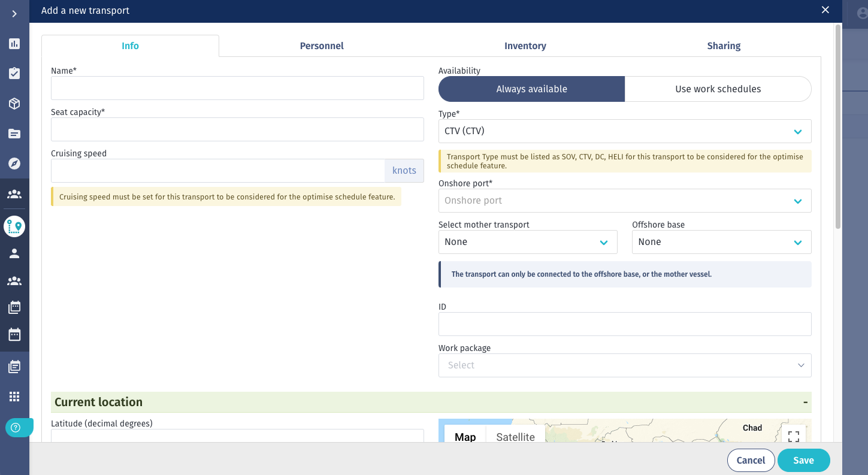Open the Type dropdown showing CTV
Image resolution: width=868 pixels, height=475 pixels.
pyautogui.click(x=625, y=131)
